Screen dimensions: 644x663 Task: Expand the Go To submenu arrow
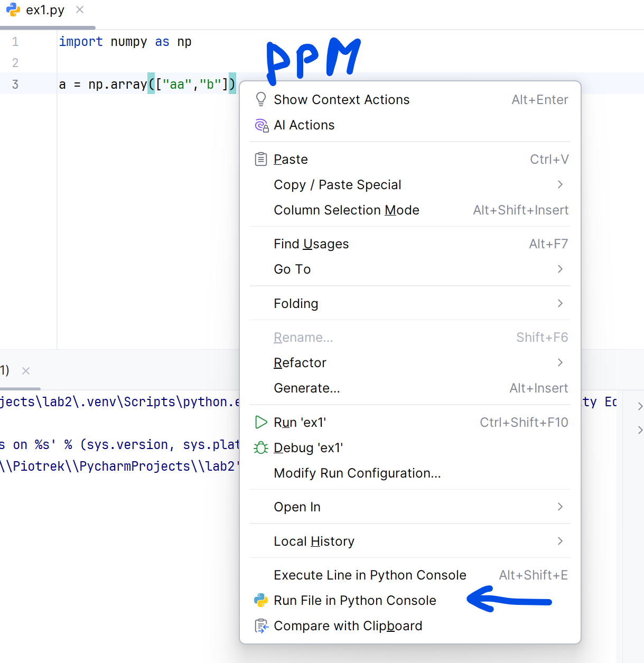(560, 269)
